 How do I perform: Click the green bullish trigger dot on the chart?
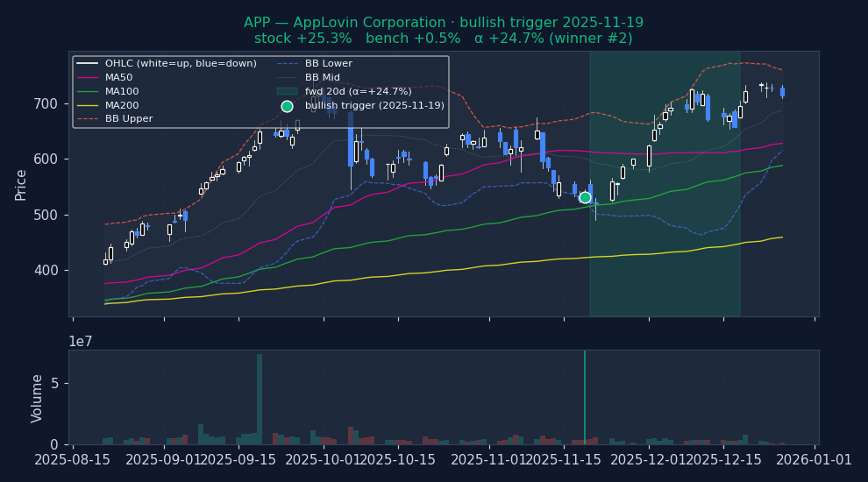[585, 198]
